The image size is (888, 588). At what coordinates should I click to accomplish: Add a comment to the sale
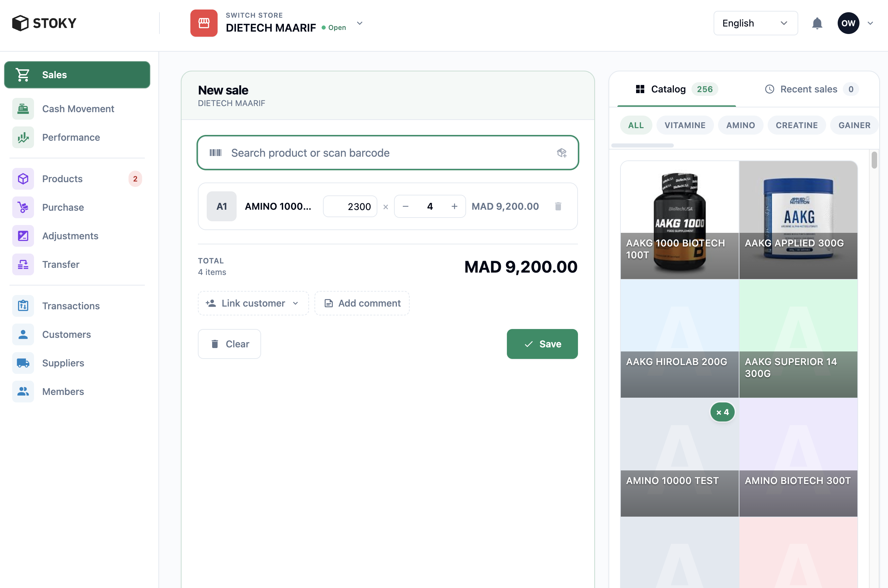[x=362, y=303]
